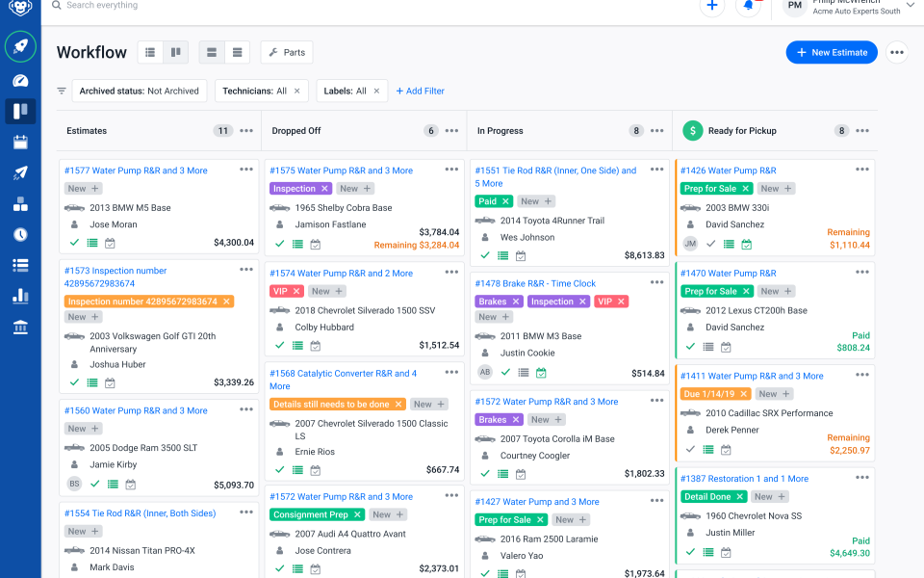The width and height of the screenshot is (924, 578).
Task: Remove Prep for Sale label on card #1426
Action: (745, 189)
